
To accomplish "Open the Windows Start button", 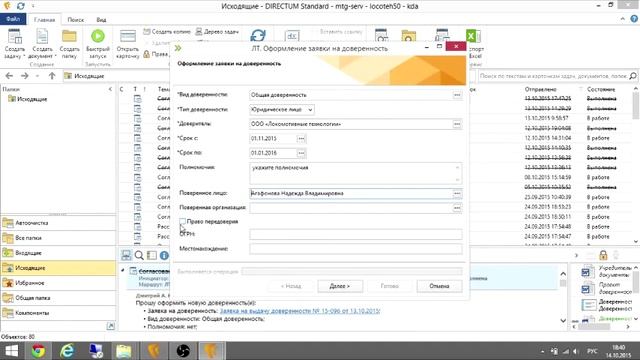I will pos(11,351).
